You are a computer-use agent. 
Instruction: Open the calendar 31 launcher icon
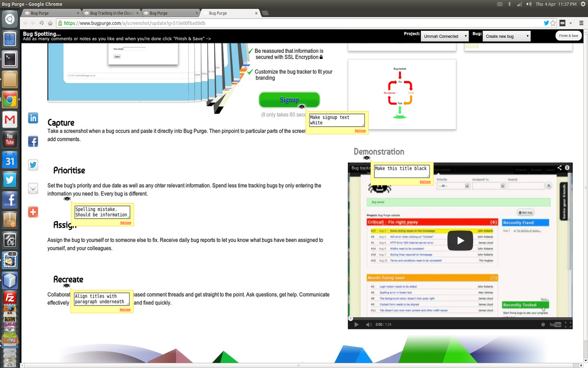pyautogui.click(x=10, y=159)
